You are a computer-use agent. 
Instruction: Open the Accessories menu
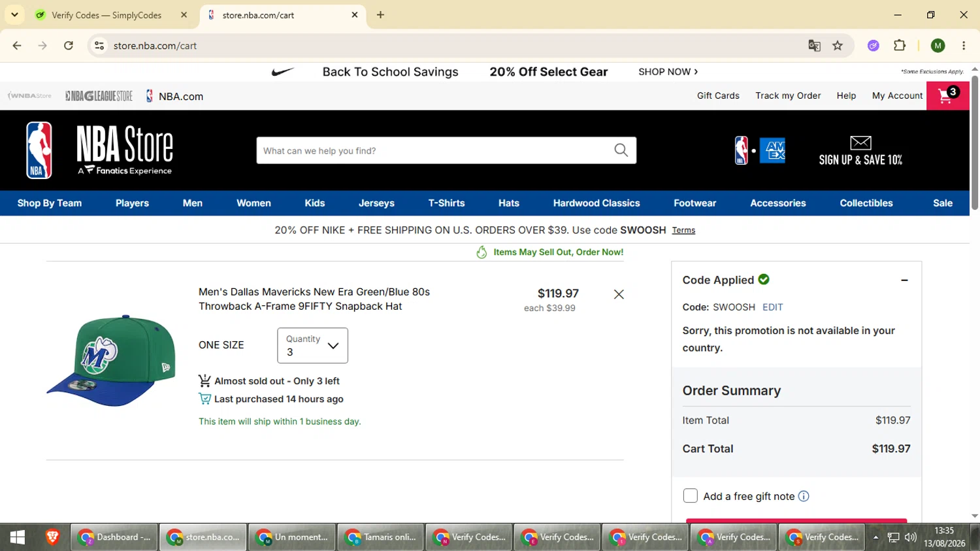click(x=778, y=203)
